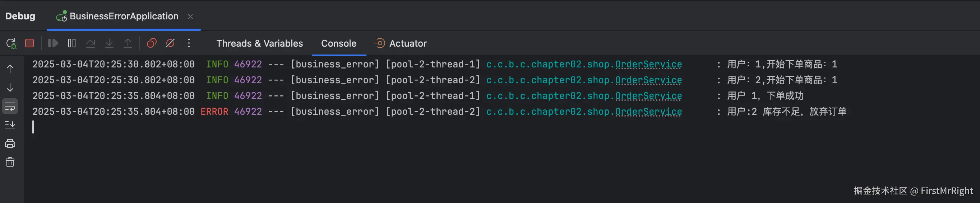Toggle Mute Breakpoints
This screenshot has height=203, width=980.
tap(170, 43)
